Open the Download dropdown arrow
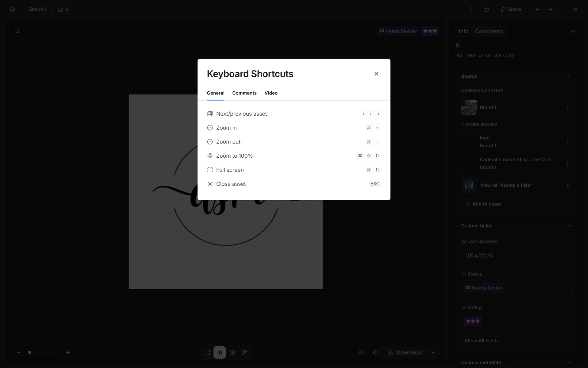The image size is (588, 368). (433, 352)
